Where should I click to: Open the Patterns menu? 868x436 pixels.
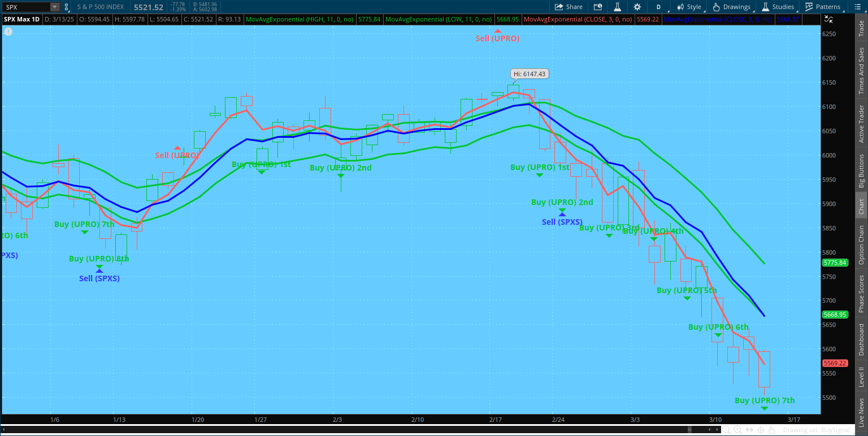[822, 7]
